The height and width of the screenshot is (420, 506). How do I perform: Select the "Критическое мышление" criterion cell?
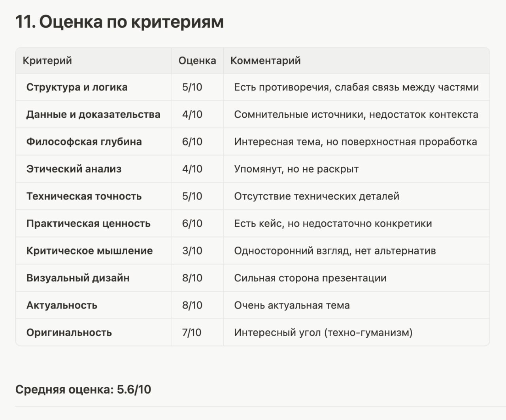point(89,251)
